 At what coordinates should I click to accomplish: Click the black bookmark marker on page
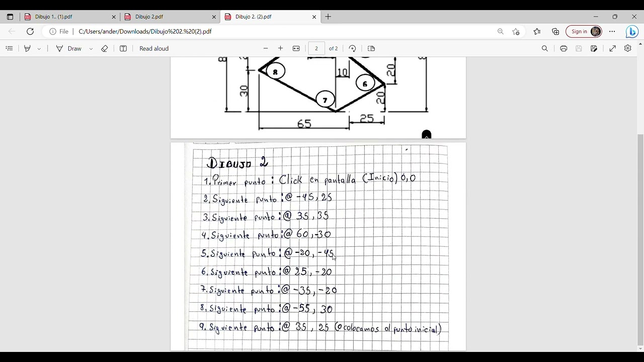coord(426,134)
